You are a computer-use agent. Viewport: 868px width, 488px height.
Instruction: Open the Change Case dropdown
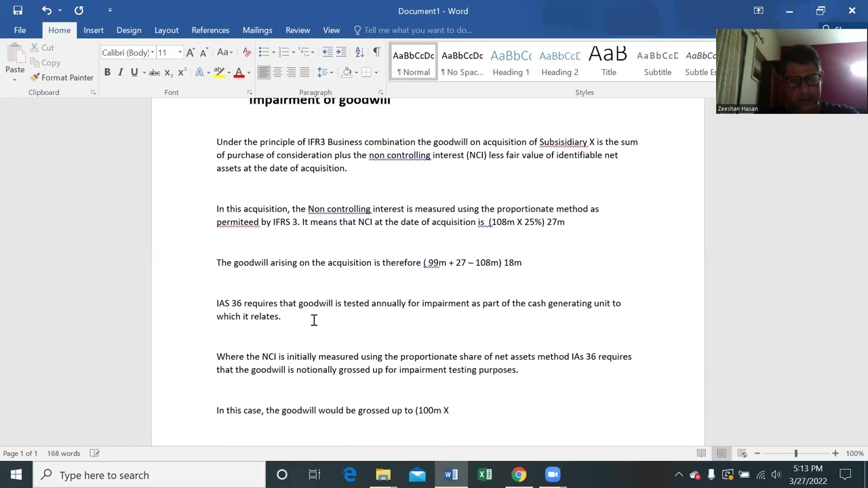224,52
